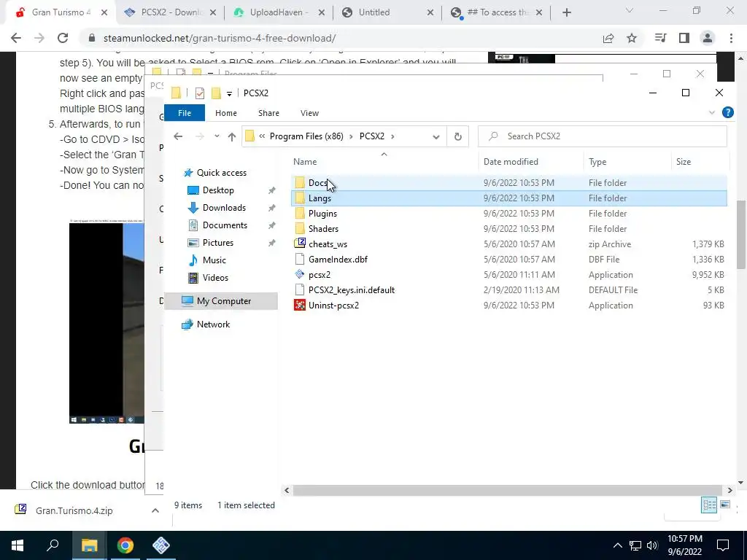Click the Search PCSX2 field
The height and width of the screenshot is (560, 747).
click(602, 136)
